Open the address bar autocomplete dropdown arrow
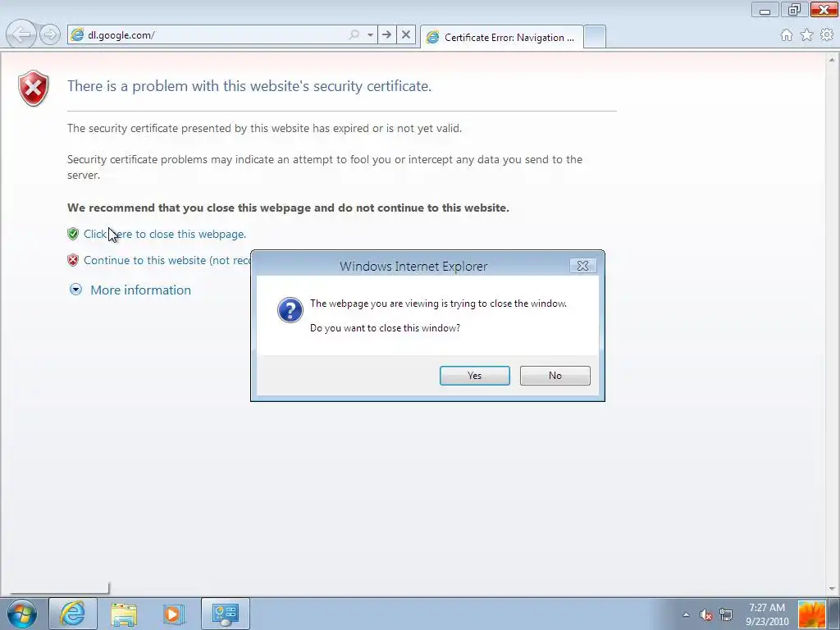Image resolution: width=840 pixels, height=630 pixels. tap(370, 34)
